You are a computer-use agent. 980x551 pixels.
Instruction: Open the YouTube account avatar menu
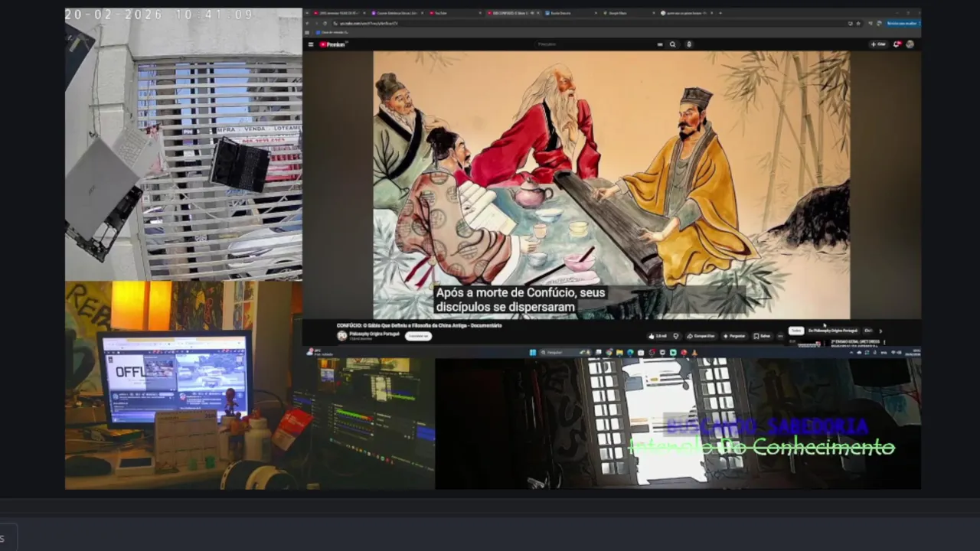click(x=910, y=44)
